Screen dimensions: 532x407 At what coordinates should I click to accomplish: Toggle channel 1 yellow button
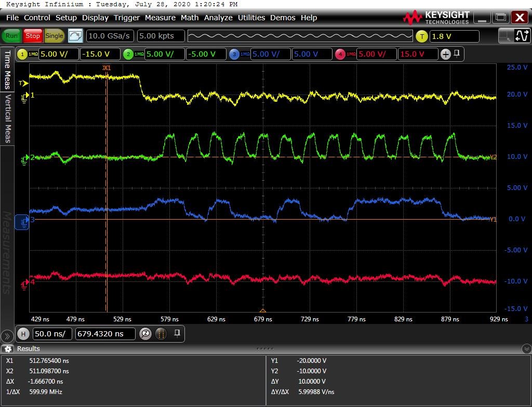coord(22,55)
